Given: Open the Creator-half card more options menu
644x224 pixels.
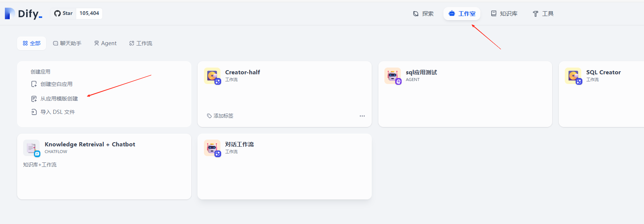Looking at the screenshot, I should coord(362,116).
